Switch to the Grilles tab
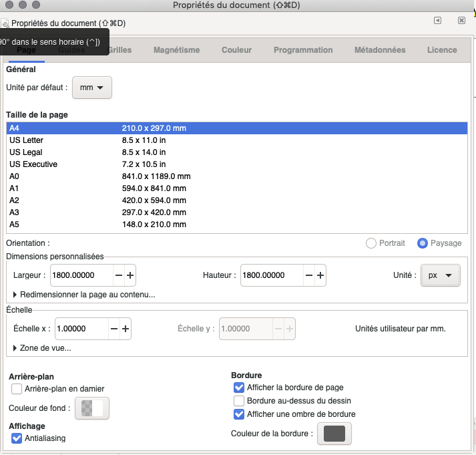Screen dimensions: 476x455 (120, 50)
